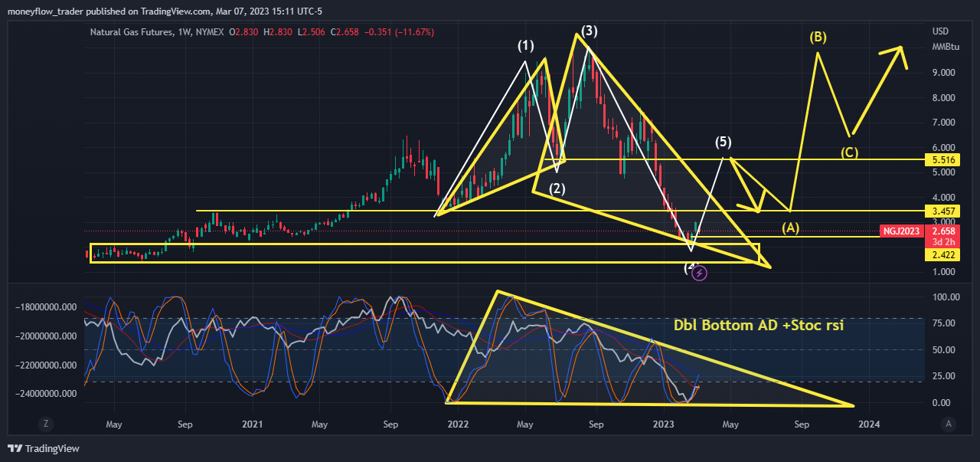Viewport: 980px width, 462px height.
Task: Click the 2022 time axis label
Action: 458,424
